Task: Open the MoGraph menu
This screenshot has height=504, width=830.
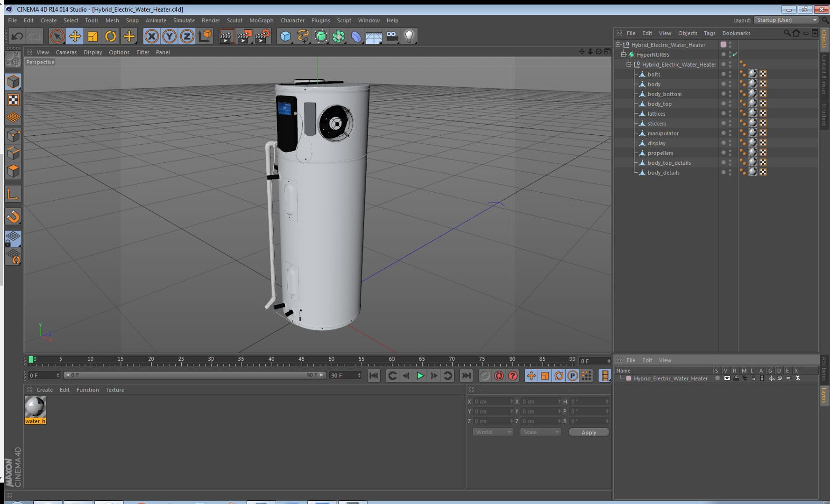Action: tap(261, 20)
